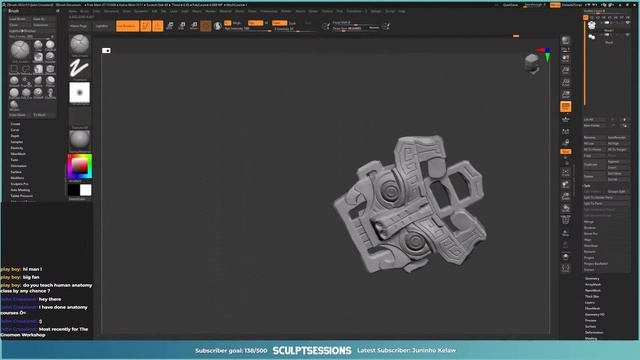
Task: Select the white main color swatch
Action: click(x=86, y=190)
